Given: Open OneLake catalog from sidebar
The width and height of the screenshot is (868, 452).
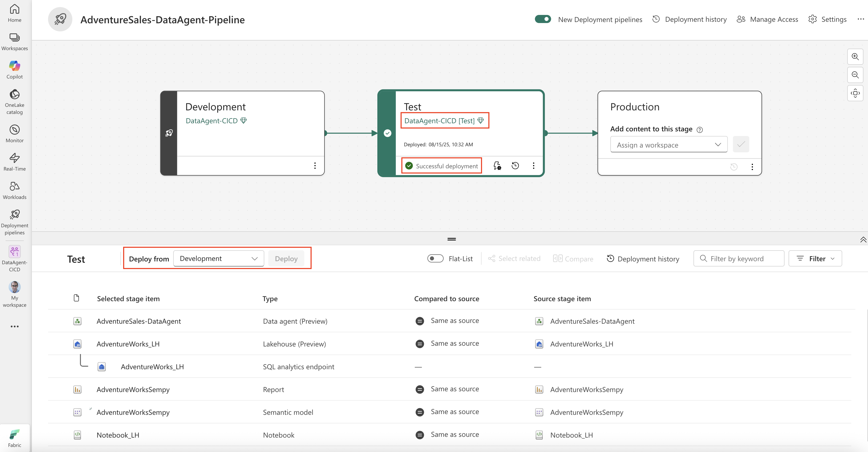Looking at the screenshot, I should pyautogui.click(x=14, y=102).
